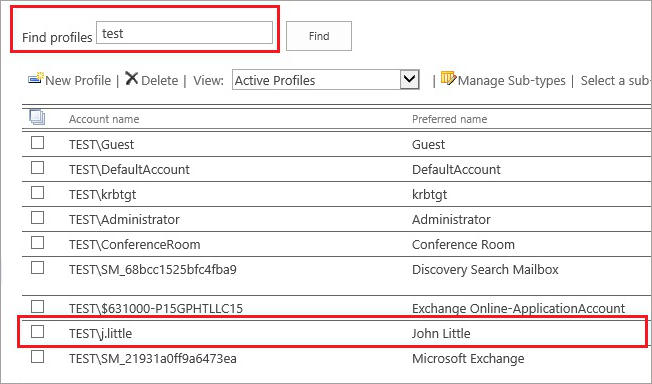Click the New Profile icon
This screenshot has width=652, height=384.
pyautogui.click(x=36, y=78)
